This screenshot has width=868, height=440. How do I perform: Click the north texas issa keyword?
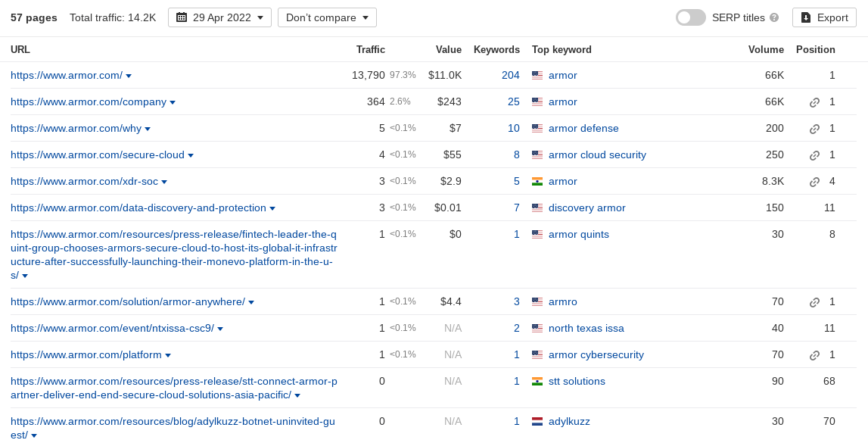[586, 329]
